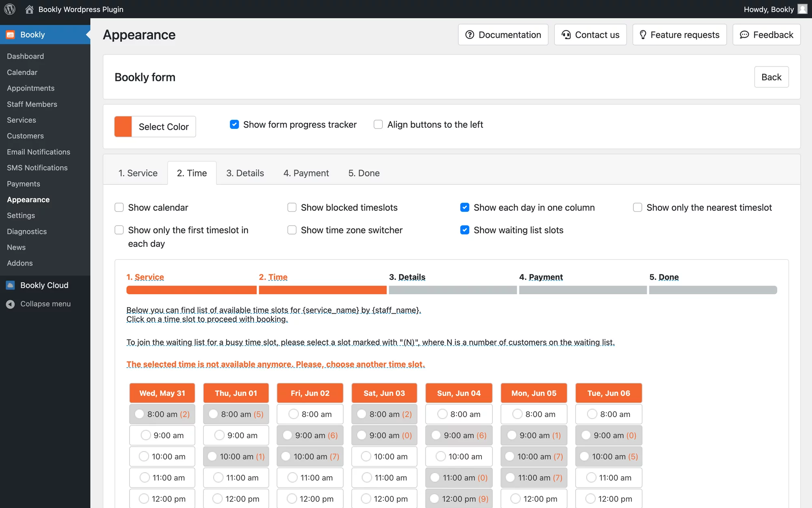Click the speech bubble icon on Feedback
Screen dimensions: 812x508
tap(744, 35)
